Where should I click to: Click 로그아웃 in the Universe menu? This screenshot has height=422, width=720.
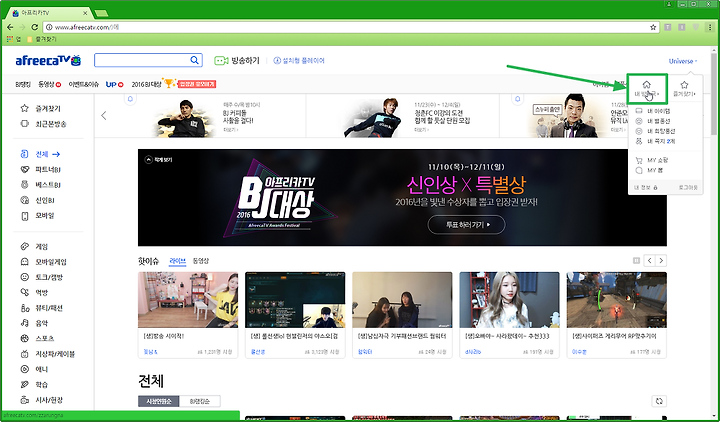[688, 187]
